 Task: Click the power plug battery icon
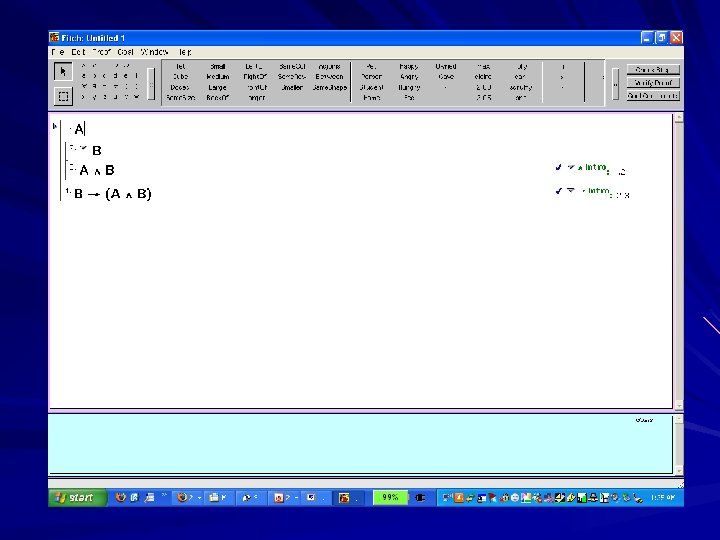pyautogui.click(x=420, y=498)
